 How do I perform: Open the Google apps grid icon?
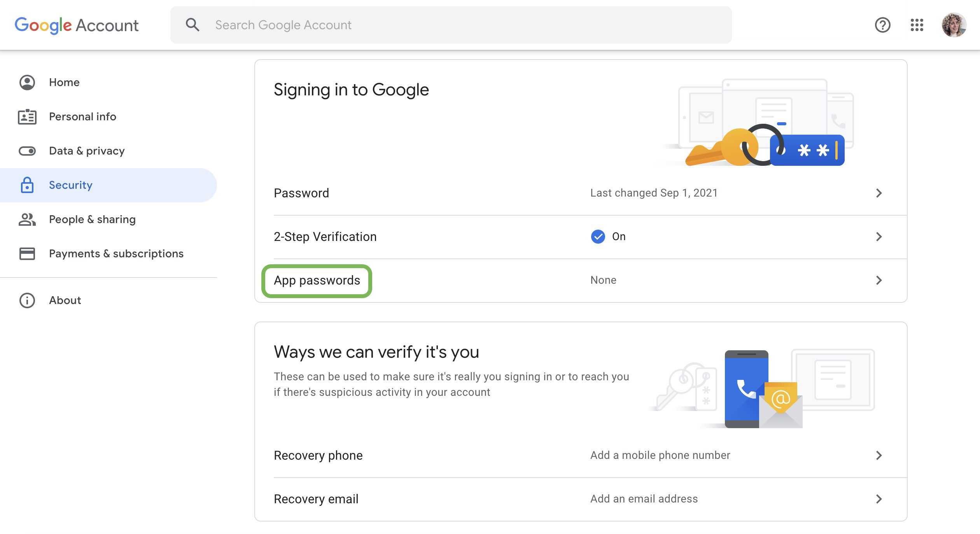(917, 25)
